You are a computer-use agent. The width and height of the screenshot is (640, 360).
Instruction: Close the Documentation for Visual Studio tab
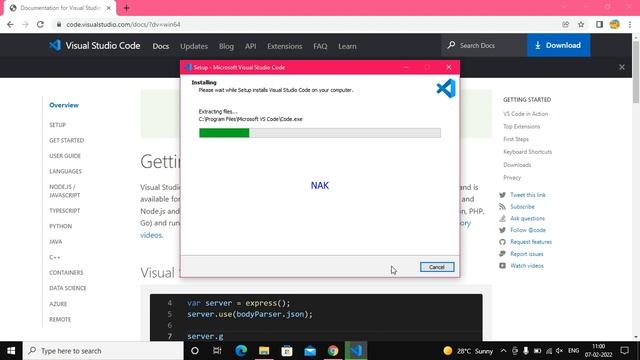[x=109, y=8]
